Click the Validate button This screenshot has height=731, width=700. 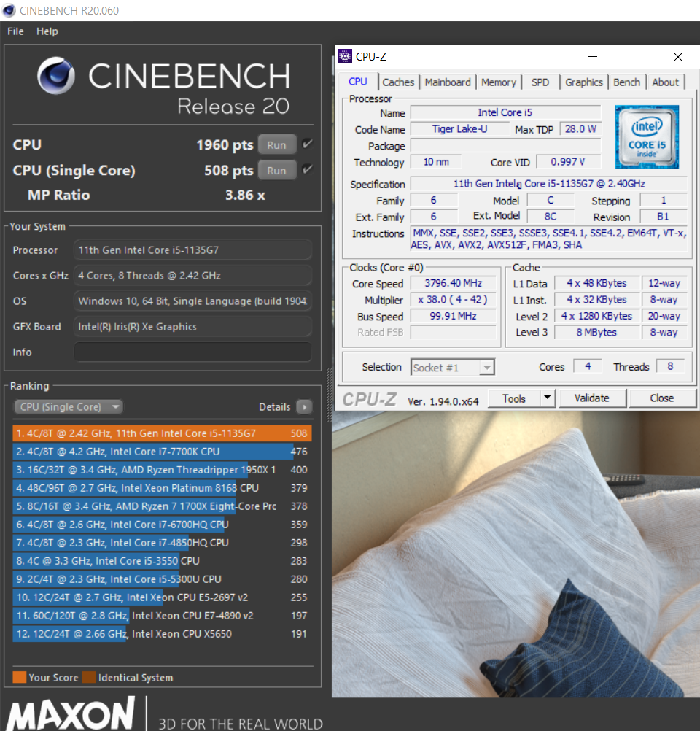(592, 398)
